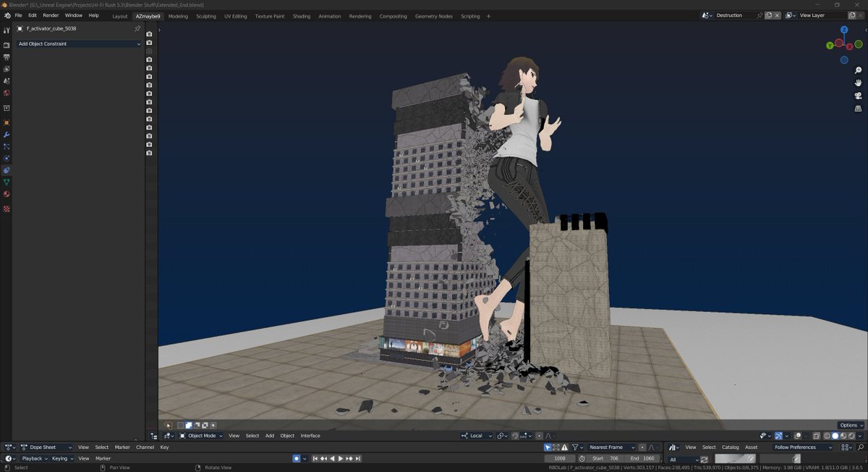
Task: Open the Collection properties tab
Action: tap(7, 108)
